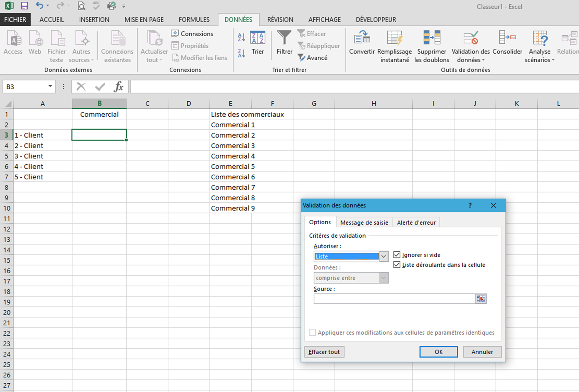The width and height of the screenshot is (579, 392).
Task: Toggle Liste déroulante dans la cellule checkbox
Action: click(397, 265)
